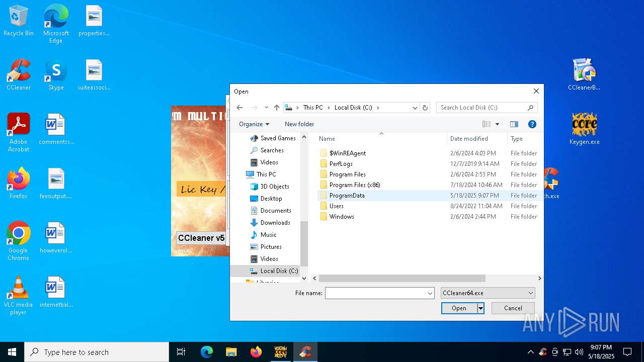Expand the address bar history dropdown
Screen dimensions: 644x362
415,108
